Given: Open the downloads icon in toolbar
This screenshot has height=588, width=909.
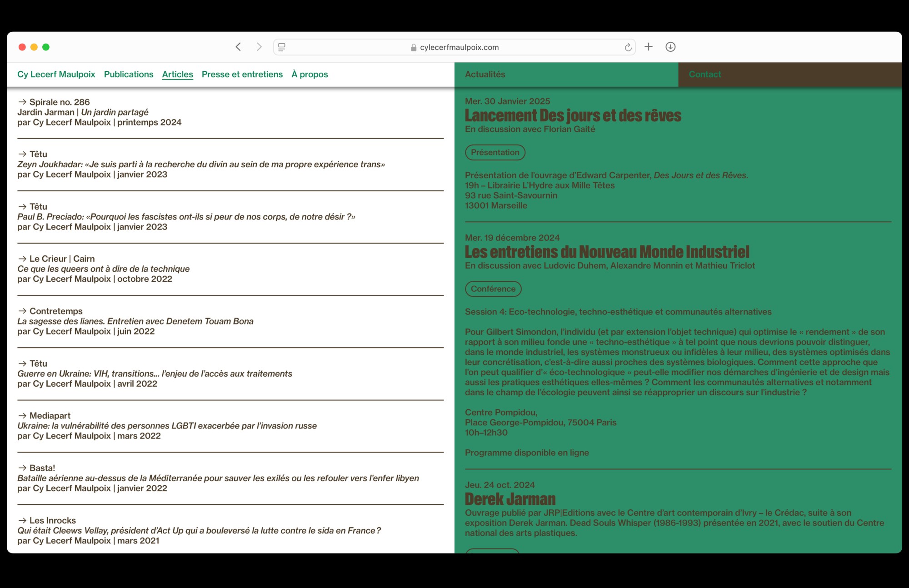Looking at the screenshot, I should 670,47.
